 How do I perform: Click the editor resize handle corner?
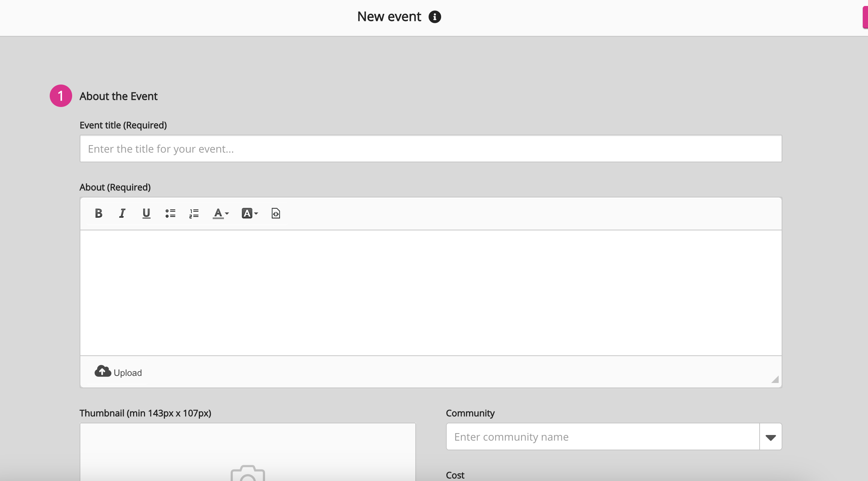tap(775, 380)
